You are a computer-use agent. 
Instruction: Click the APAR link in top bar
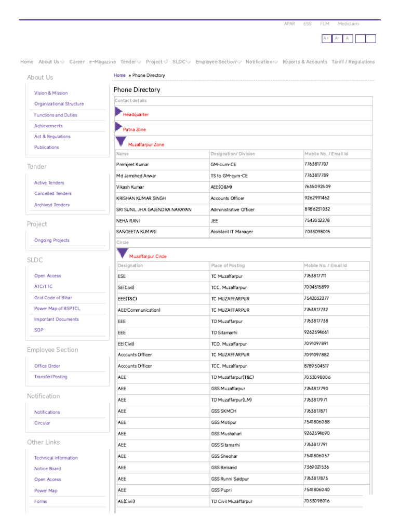[x=289, y=24]
